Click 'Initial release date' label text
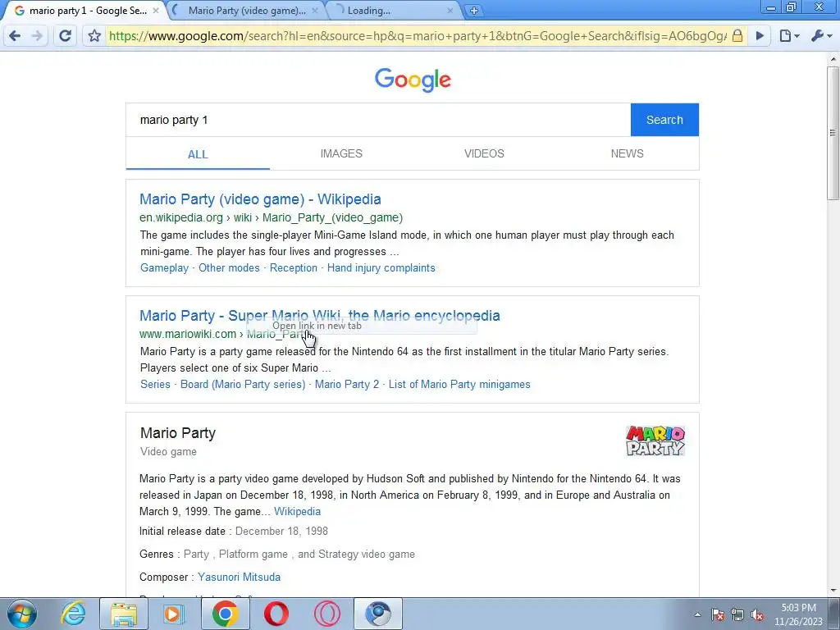This screenshot has width=840, height=630. (x=182, y=531)
